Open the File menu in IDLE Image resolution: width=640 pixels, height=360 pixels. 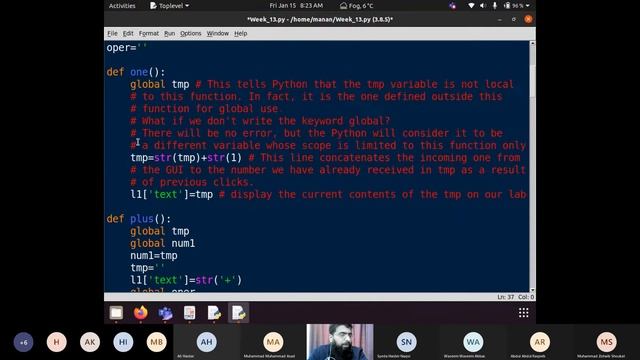pos(112,33)
